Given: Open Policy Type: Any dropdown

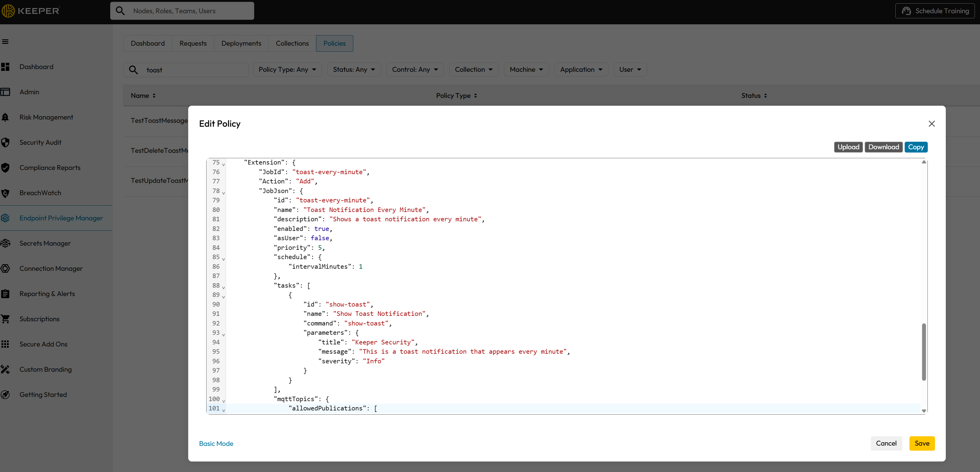Looking at the screenshot, I should click(287, 69).
